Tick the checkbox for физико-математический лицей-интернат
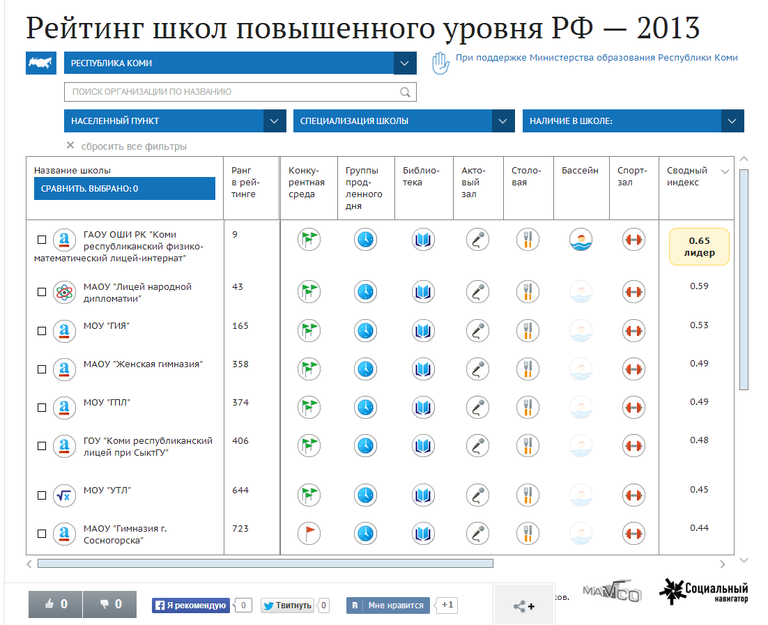 (42, 240)
